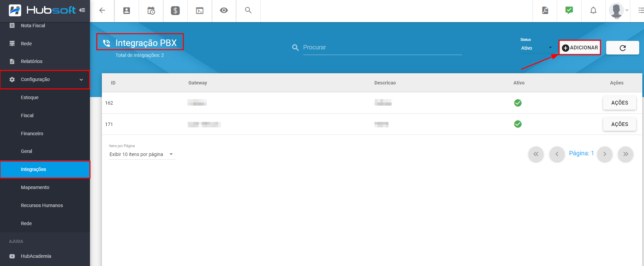Image resolution: width=644 pixels, height=266 pixels.
Task: Click the eye view icon
Action: click(x=224, y=11)
